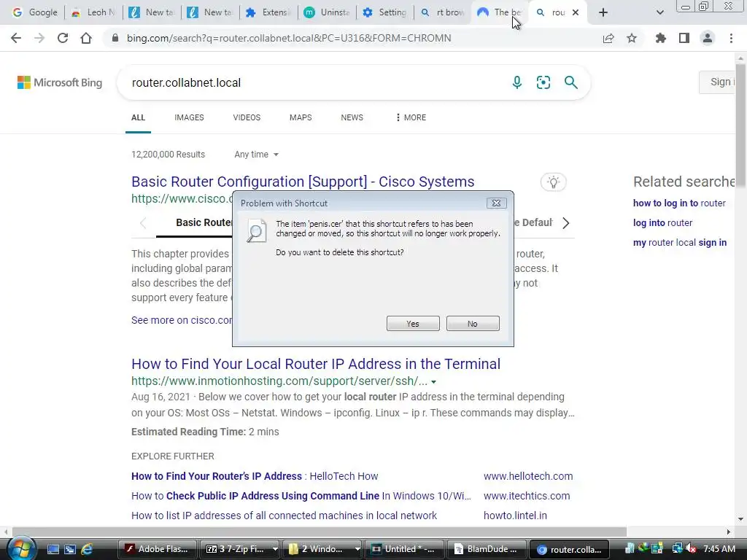Expand the MORE search categories menu

[411, 117]
